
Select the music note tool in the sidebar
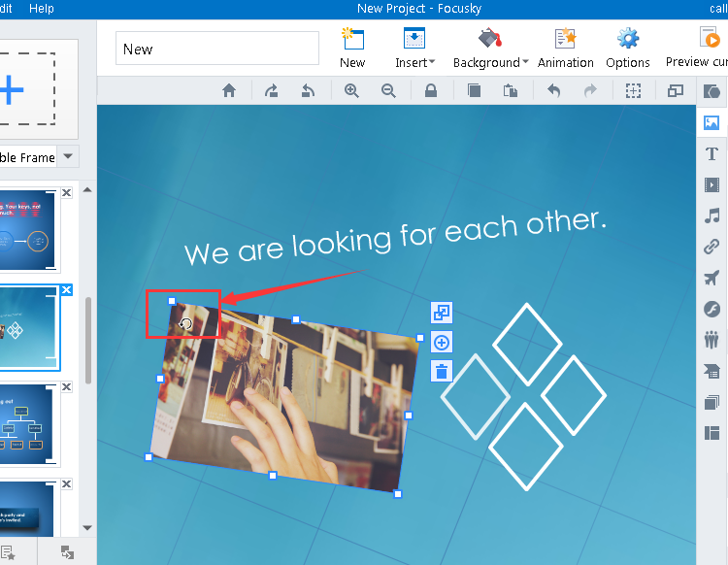tap(711, 216)
